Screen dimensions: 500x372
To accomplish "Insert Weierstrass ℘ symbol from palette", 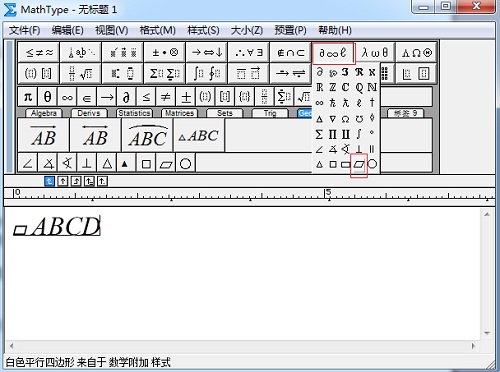I will pos(333,72).
